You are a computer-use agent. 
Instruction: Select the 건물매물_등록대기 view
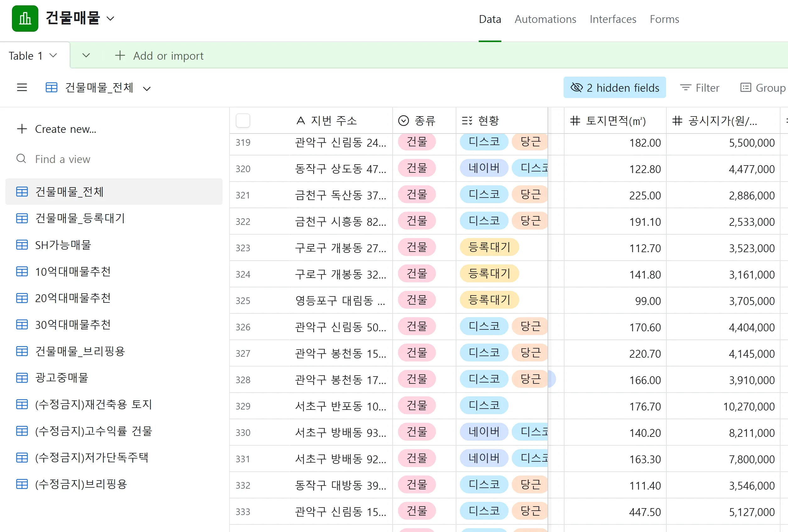[114, 218]
